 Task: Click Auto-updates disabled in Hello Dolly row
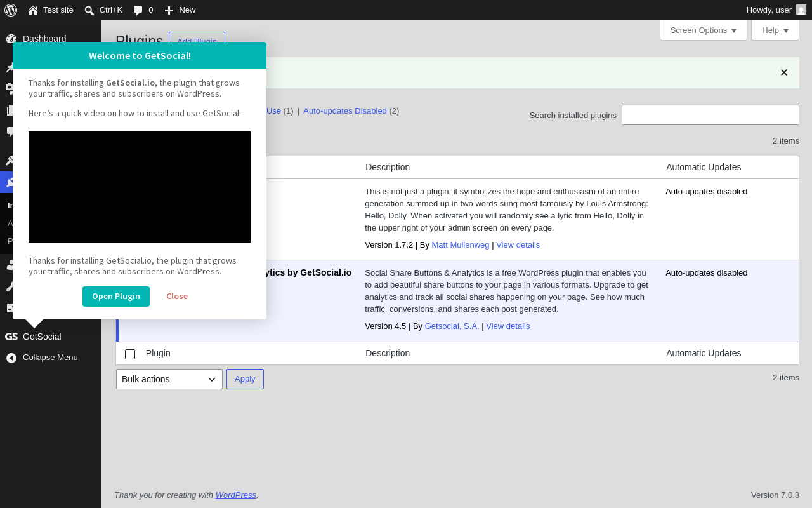coord(707,192)
